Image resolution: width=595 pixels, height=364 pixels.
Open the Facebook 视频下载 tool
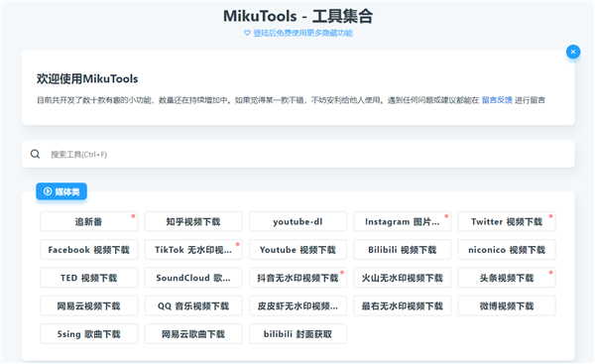89,250
